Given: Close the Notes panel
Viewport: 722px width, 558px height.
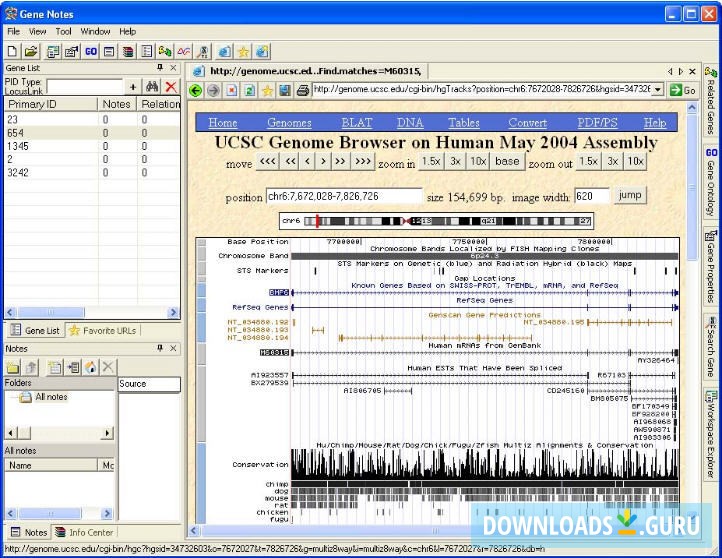Looking at the screenshot, I should (173, 348).
